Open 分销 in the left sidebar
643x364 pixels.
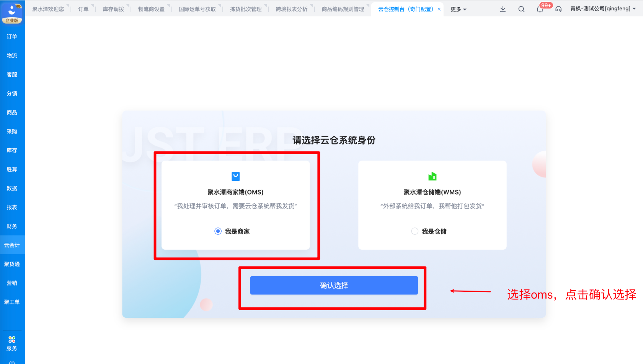click(x=12, y=94)
